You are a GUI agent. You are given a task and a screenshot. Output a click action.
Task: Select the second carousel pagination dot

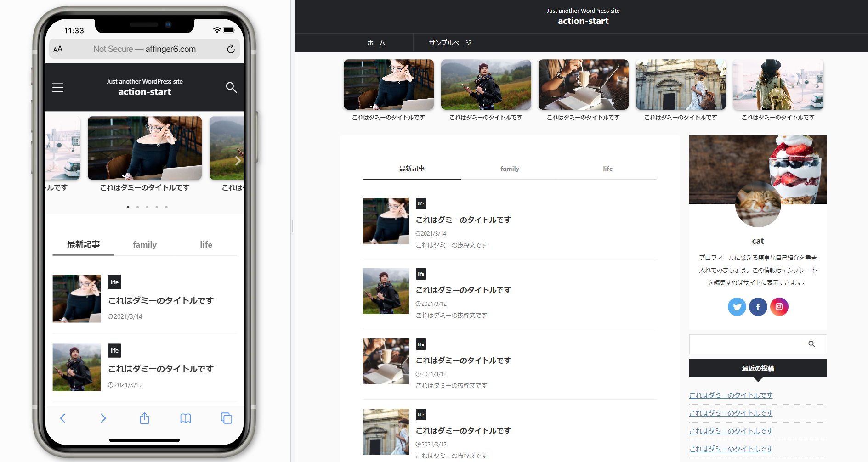pyautogui.click(x=137, y=207)
